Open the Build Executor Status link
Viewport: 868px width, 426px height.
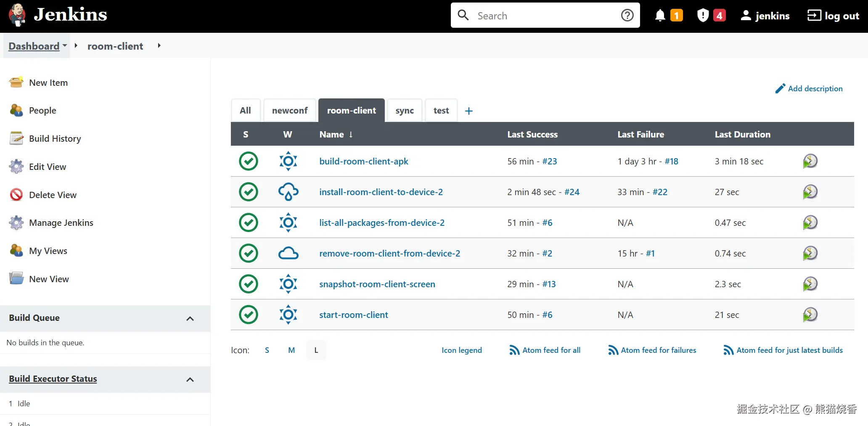click(x=53, y=378)
